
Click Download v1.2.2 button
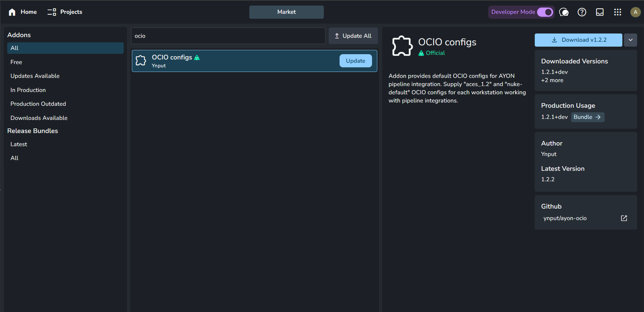(x=578, y=40)
